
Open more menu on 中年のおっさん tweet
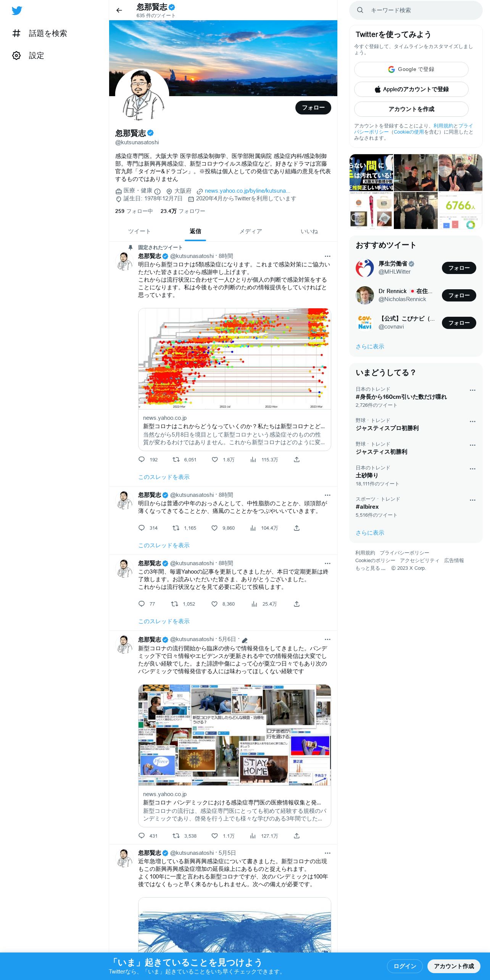[x=327, y=495]
